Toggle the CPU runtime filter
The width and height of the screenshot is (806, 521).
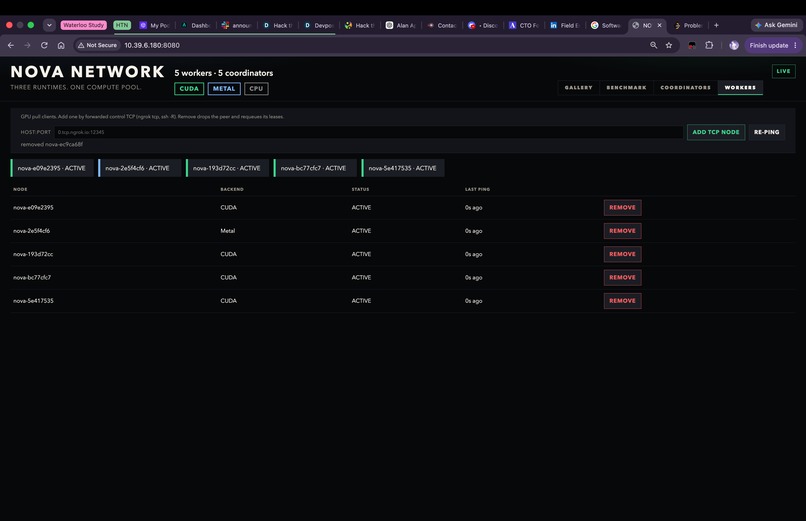(x=256, y=89)
